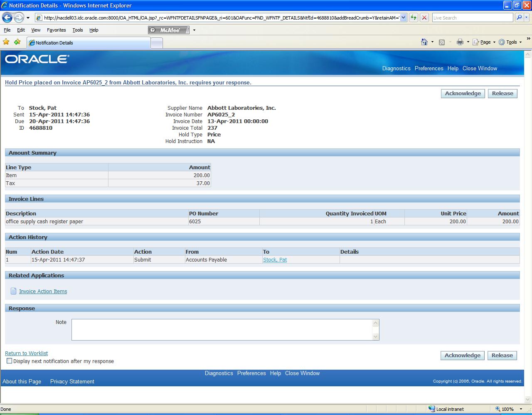
Task: Click the Release button above the notification details
Action: click(x=502, y=94)
